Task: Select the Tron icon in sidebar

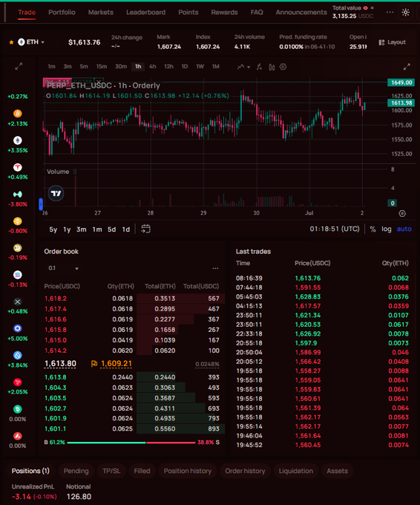Action: click(x=17, y=382)
